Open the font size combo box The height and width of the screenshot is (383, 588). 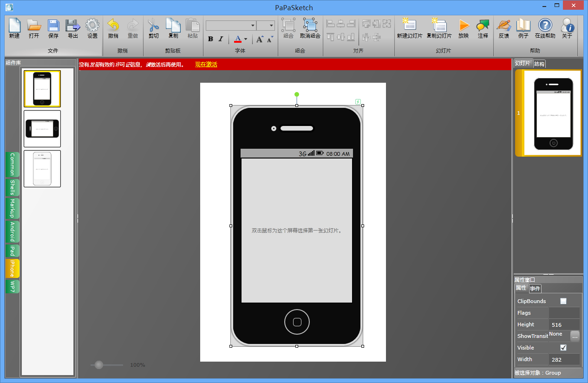click(x=266, y=26)
